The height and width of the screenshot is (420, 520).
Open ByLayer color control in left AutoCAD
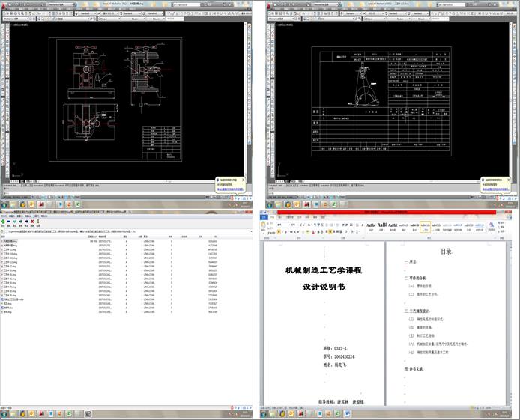click(109, 19)
